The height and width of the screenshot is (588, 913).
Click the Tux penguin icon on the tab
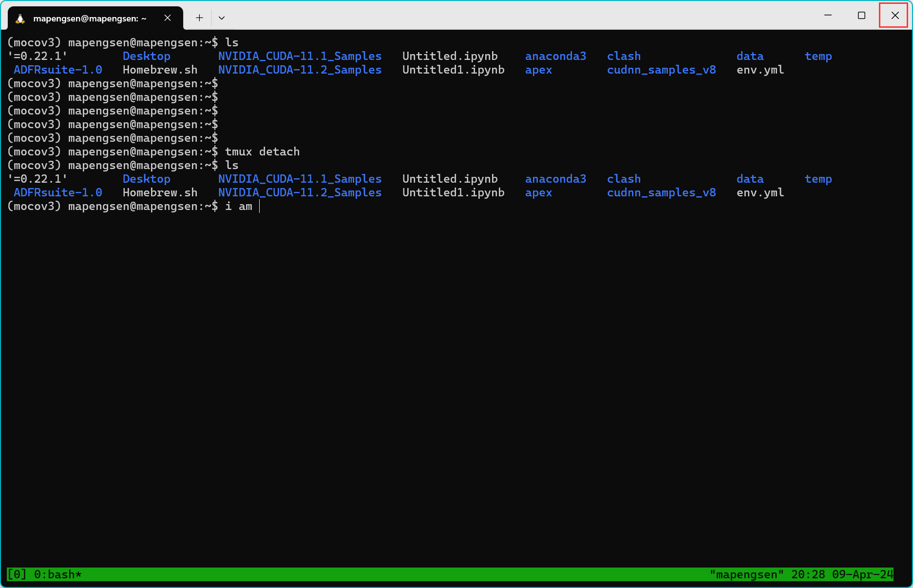point(19,18)
